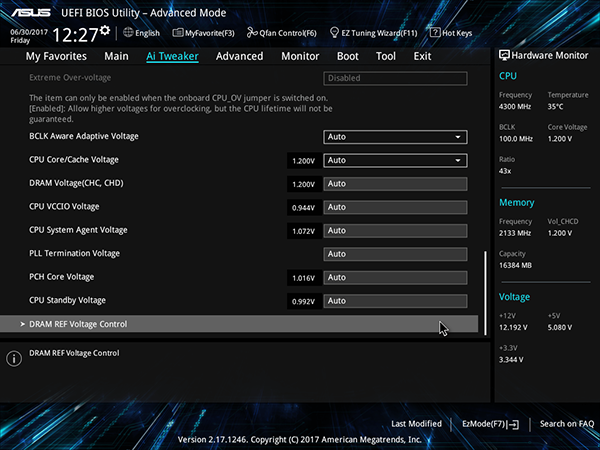
Task: Switch to the Main tab
Action: tap(116, 56)
